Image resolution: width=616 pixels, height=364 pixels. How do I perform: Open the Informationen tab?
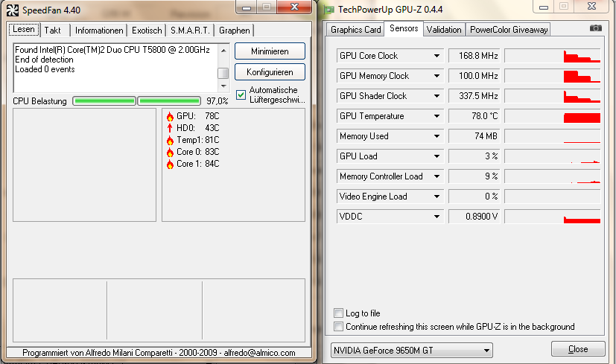click(x=99, y=31)
